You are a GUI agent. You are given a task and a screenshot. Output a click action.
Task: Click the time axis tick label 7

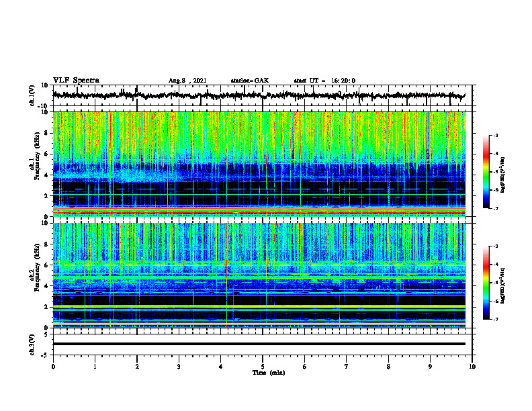coord(347,367)
